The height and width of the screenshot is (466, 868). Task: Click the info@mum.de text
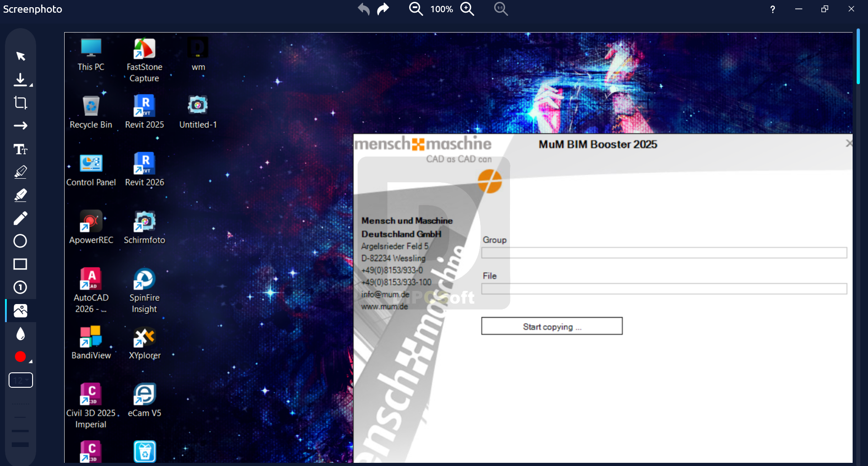[x=385, y=294]
